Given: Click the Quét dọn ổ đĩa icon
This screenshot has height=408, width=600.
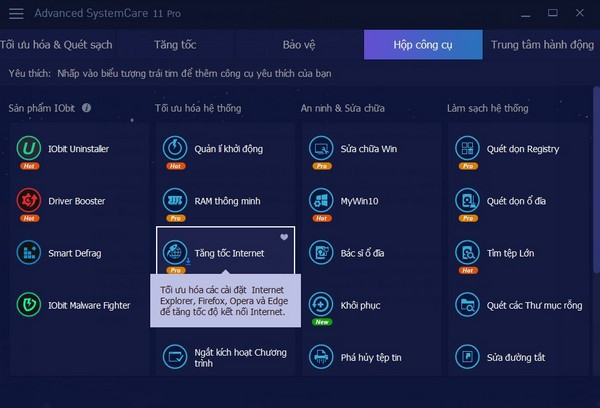Looking at the screenshot, I should point(467,200).
